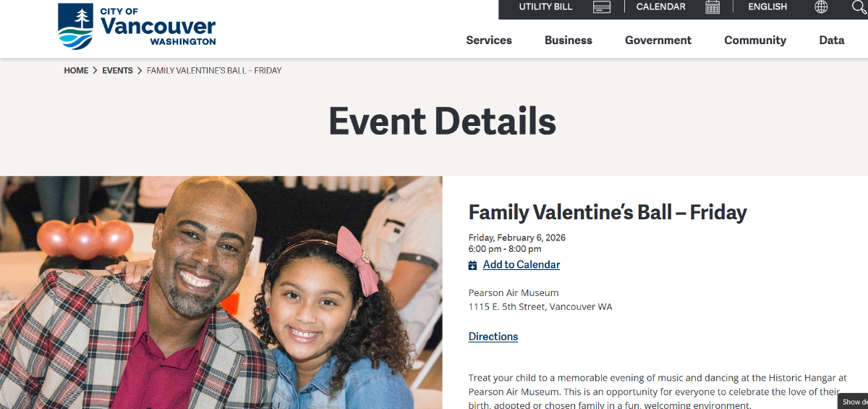Click the credit card icon beside Utility Bill

[x=601, y=7]
